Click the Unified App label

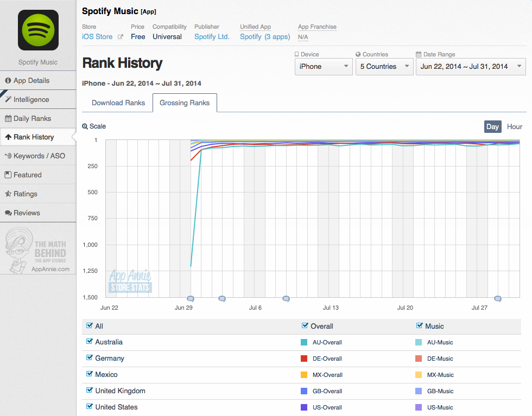click(x=255, y=27)
